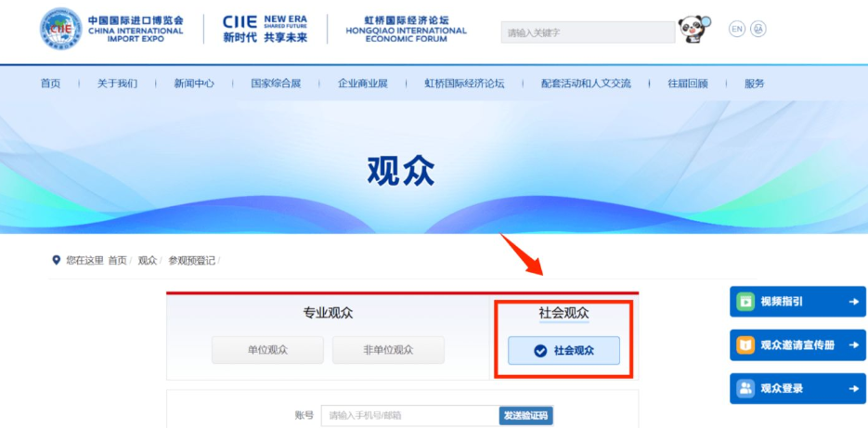Click the CIIE globe logo
868x428 pixels.
click(x=60, y=28)
